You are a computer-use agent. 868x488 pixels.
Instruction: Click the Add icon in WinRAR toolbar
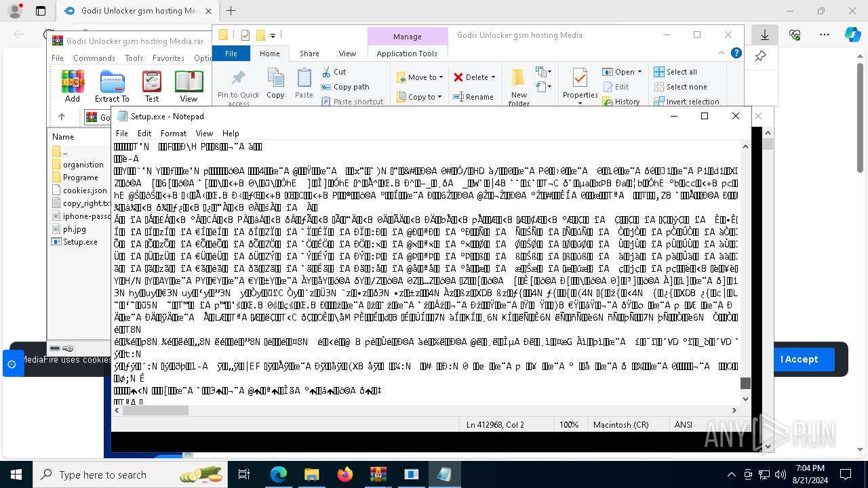coord(73,86)
